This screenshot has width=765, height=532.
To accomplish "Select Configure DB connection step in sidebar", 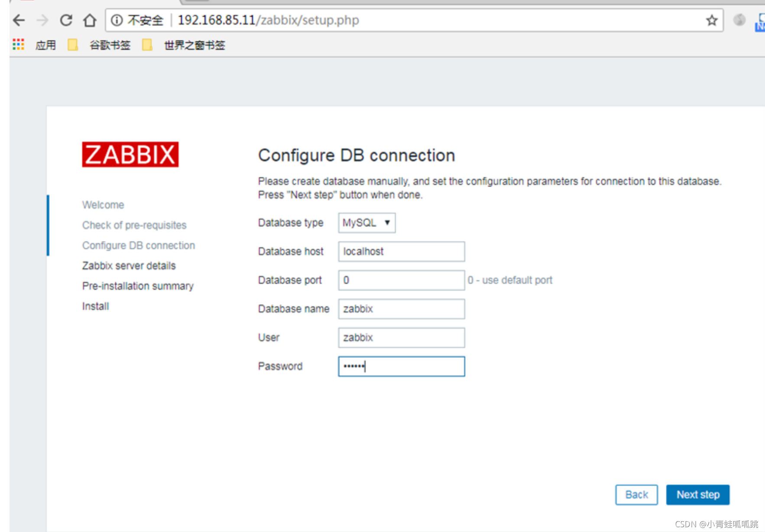I will (x=139, y=246).
